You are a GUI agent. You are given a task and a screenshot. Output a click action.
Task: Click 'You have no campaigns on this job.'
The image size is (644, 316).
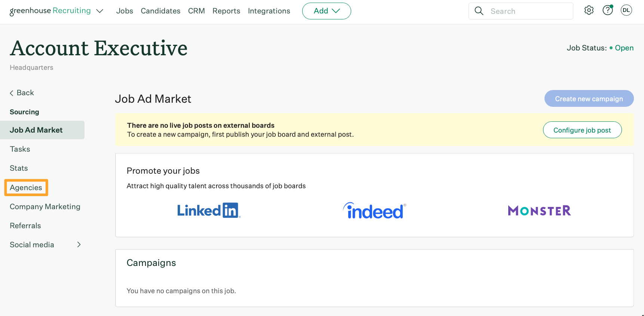[x=181, y=291]
